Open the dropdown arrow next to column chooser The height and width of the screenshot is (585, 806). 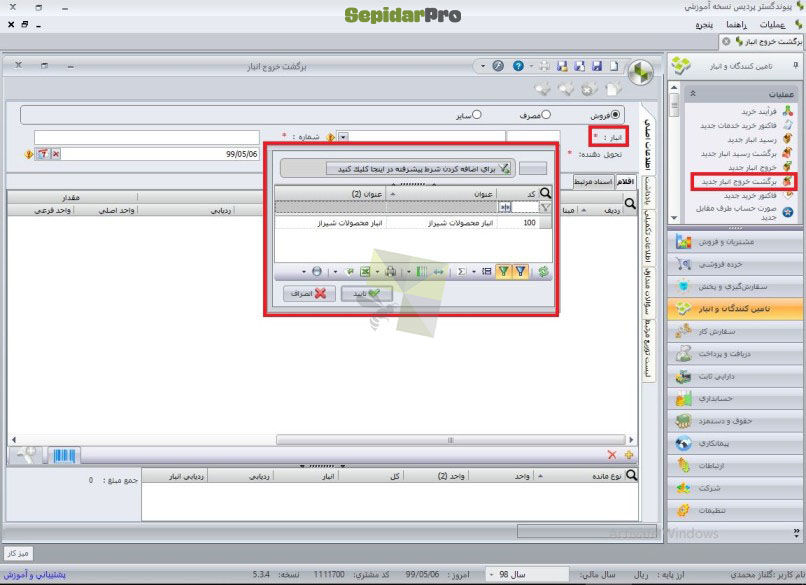[409, 271]
